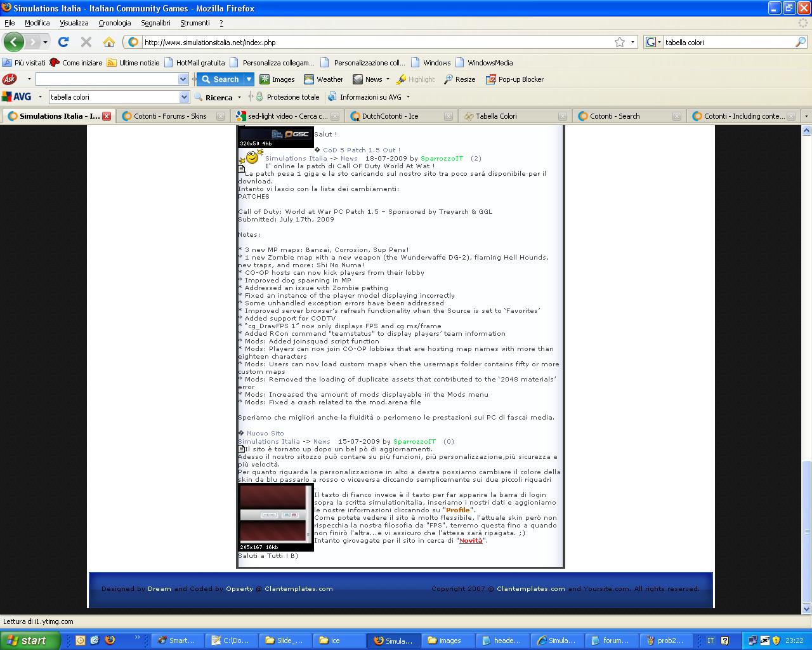Reload the current page
Image resolution: width=812 pixels, height=650 pixels.
[63, 43]
